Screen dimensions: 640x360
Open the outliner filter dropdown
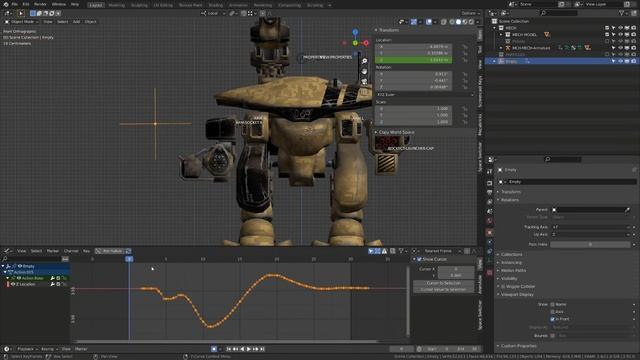click(623, 13)
